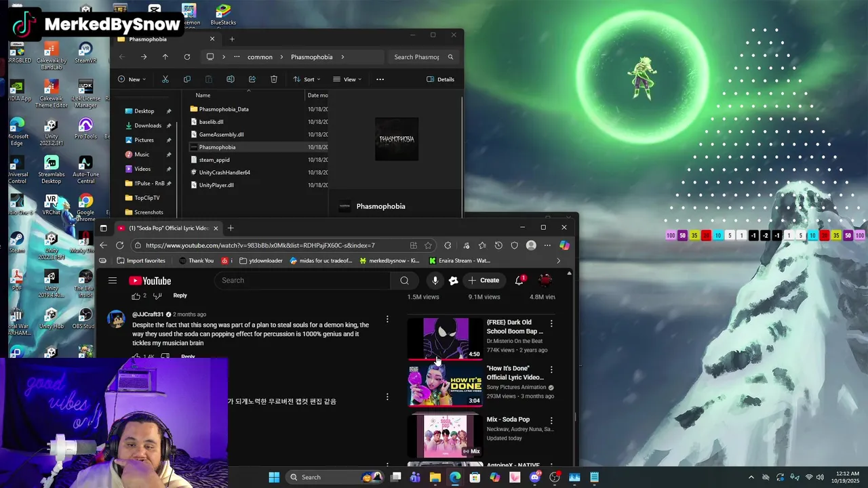Open Thank You bookmark
868x488 pixels.
(x=196, y=261)
